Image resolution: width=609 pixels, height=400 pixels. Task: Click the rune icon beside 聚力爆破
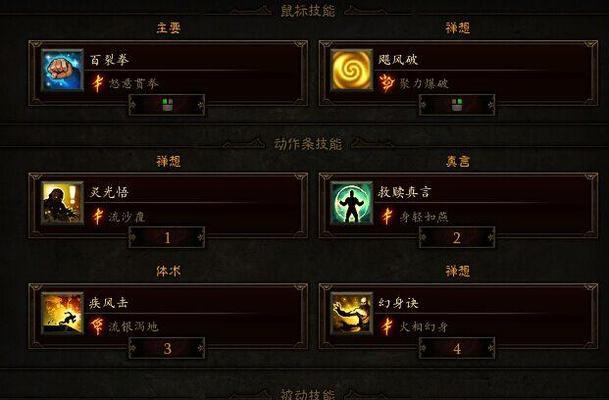pyautogui.click(x=386, y=83)
